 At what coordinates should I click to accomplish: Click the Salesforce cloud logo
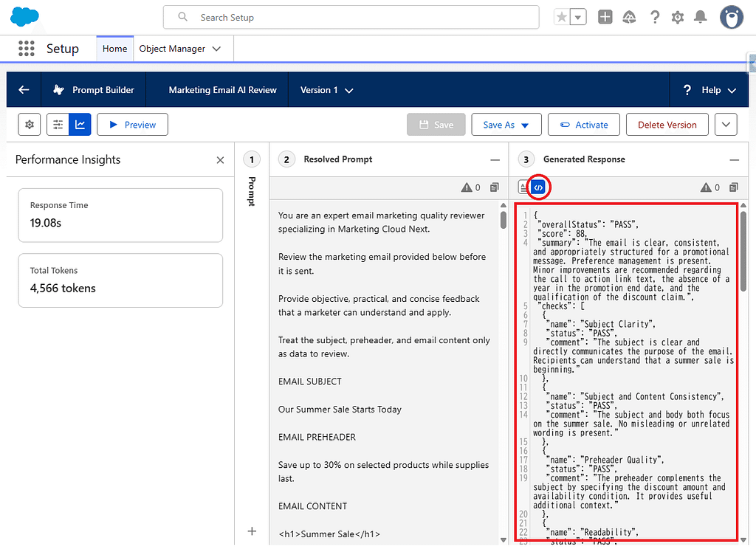pos(24,17)
